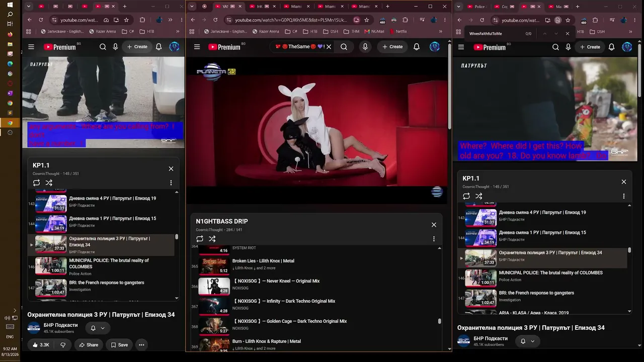
Task: Open Extensions puzzle icon in left window
Action: (x=142, y=20)
